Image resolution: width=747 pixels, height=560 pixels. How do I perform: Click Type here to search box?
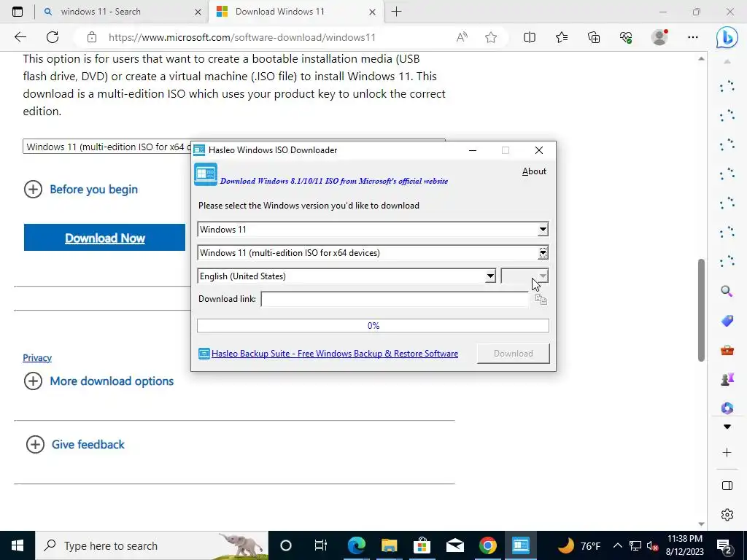tap(152, 545)
